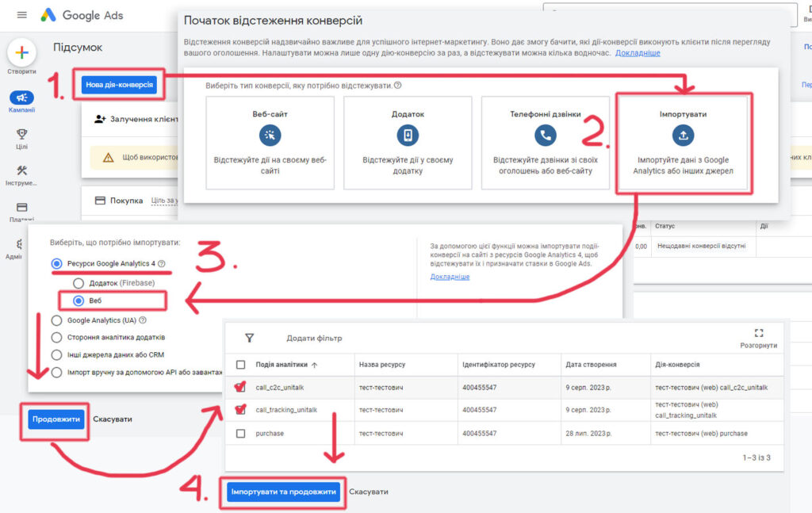Select the Phone calls conversion card

click(x=545, y=143)
